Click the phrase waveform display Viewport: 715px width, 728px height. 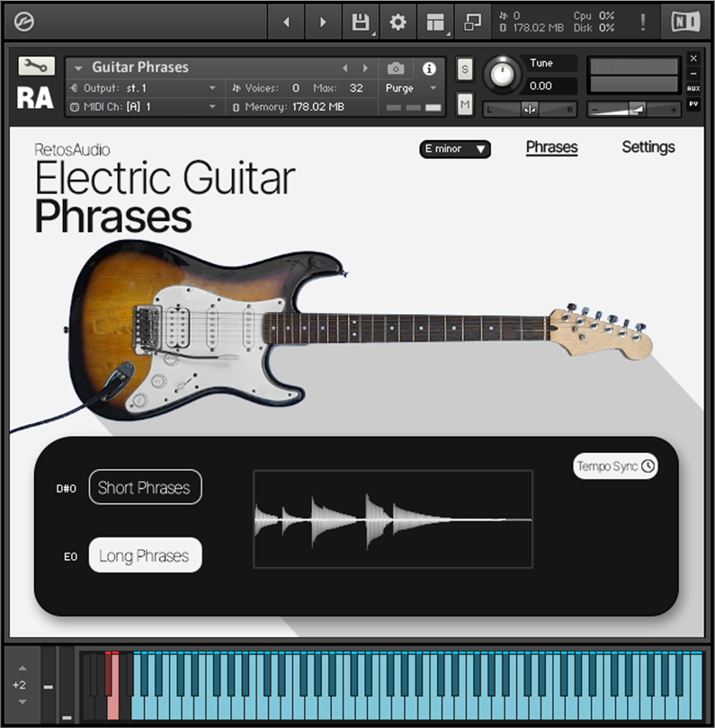coord(393,519)
